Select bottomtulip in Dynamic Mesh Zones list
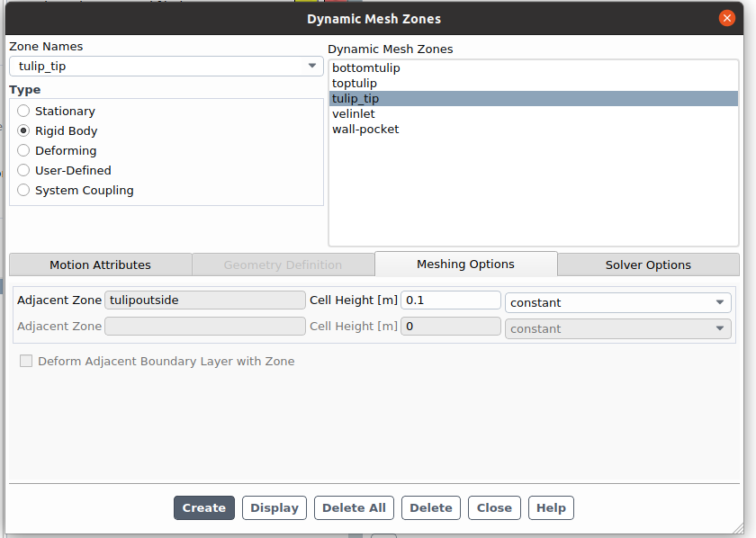This screenshot has height=538, width=756. click(x=365, y=67)
